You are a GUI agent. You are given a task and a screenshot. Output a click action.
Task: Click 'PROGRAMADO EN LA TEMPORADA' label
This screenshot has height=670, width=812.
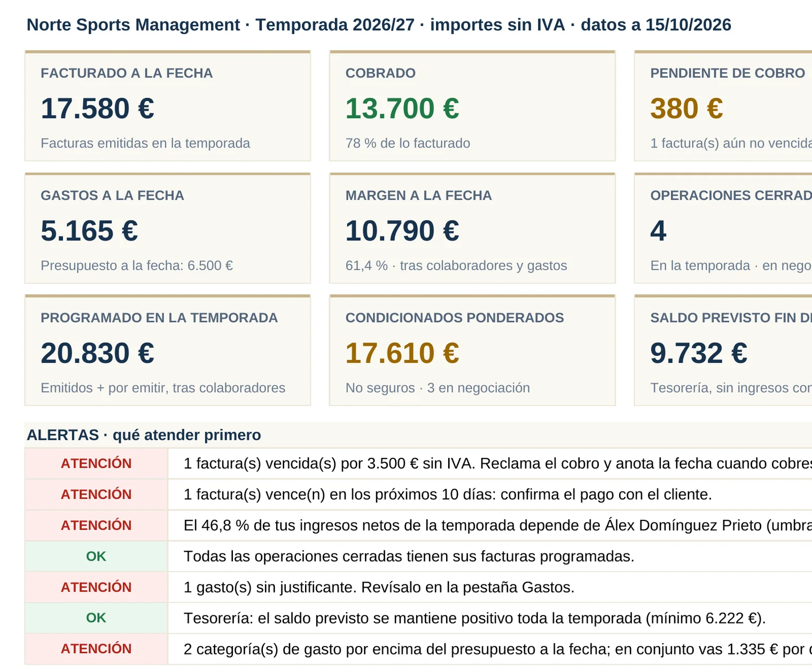click(x=159, y=318)
